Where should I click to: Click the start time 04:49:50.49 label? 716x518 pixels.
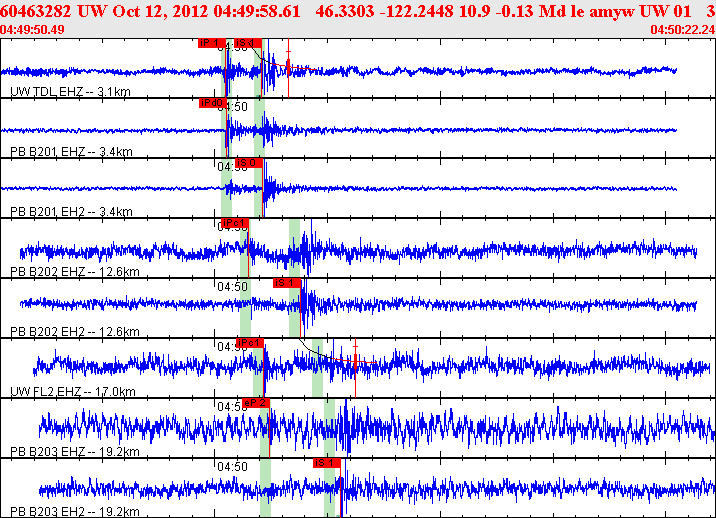[x=33, y=30]
